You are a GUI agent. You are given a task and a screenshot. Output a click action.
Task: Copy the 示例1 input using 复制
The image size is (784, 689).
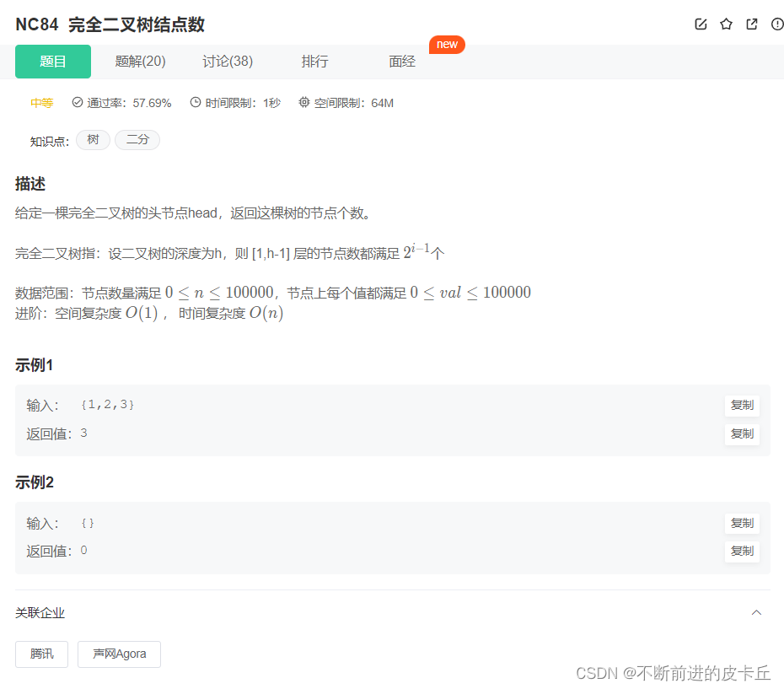click(x=742, y=405)
